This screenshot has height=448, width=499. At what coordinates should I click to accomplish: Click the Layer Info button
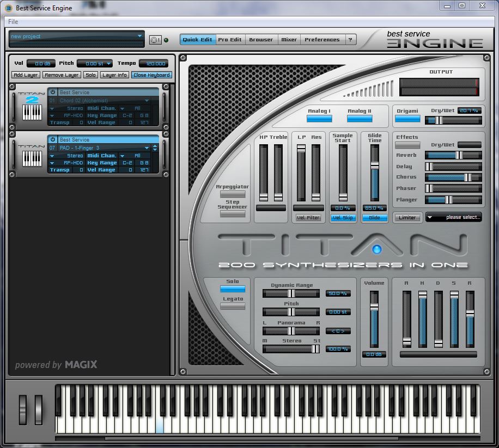coord(114,75)
